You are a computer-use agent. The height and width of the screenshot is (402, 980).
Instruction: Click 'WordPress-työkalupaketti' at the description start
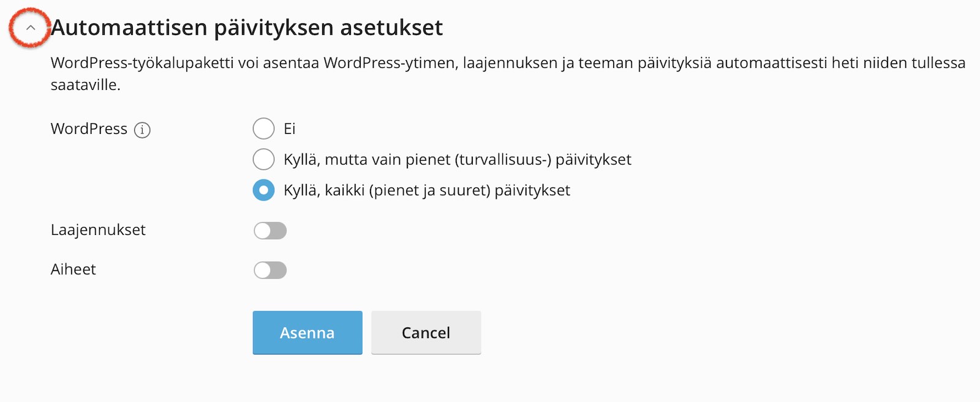tap(142, 63)
